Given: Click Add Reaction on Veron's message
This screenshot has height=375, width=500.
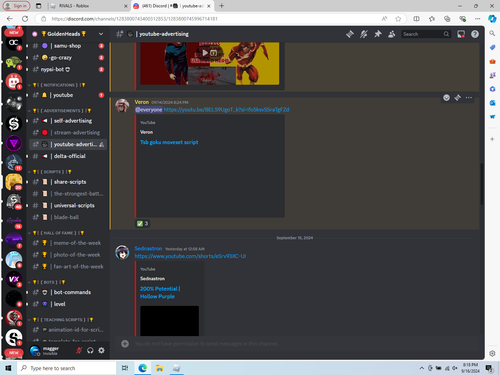Looking at the screenshot, I should 446,98.
